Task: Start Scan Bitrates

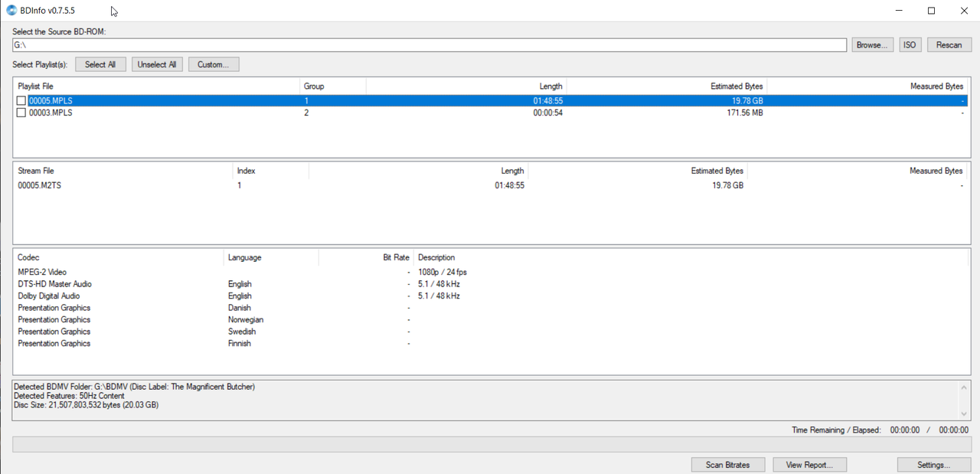Action: pos(727,465)
